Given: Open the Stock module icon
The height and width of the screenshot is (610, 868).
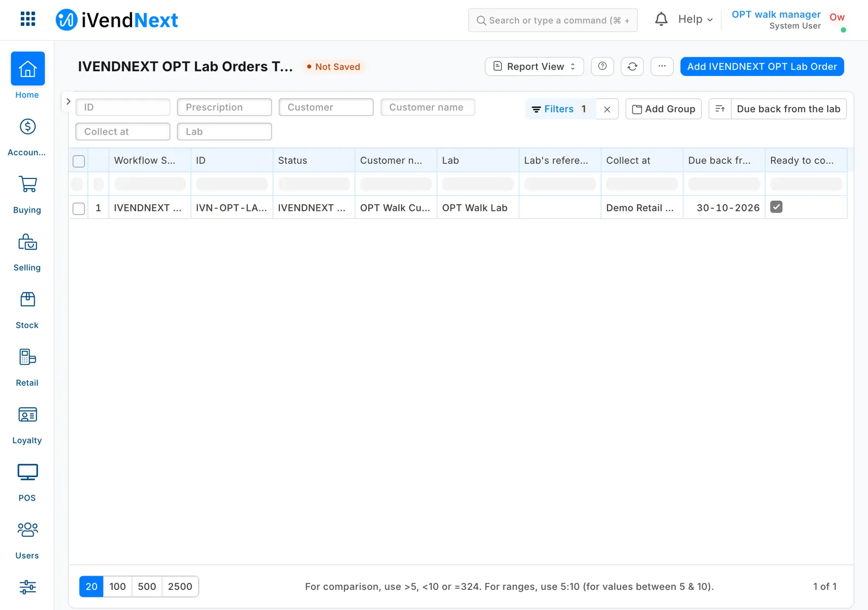Looking at the screenshot, I should (x=28, y=299).
